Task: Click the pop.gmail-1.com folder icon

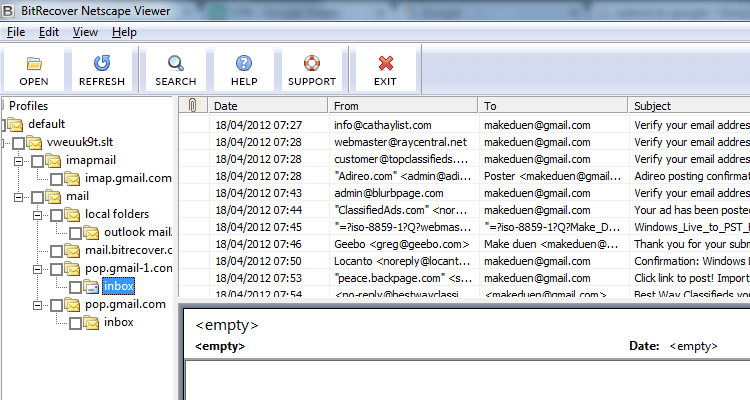Action: coord(72,268)
